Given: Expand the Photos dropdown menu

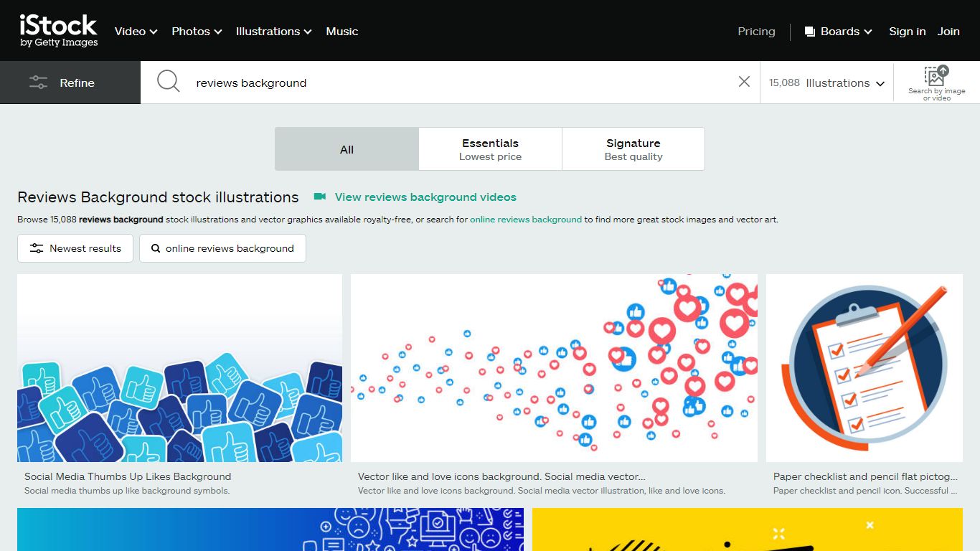Looking at the screenshot, I should 197,32.
